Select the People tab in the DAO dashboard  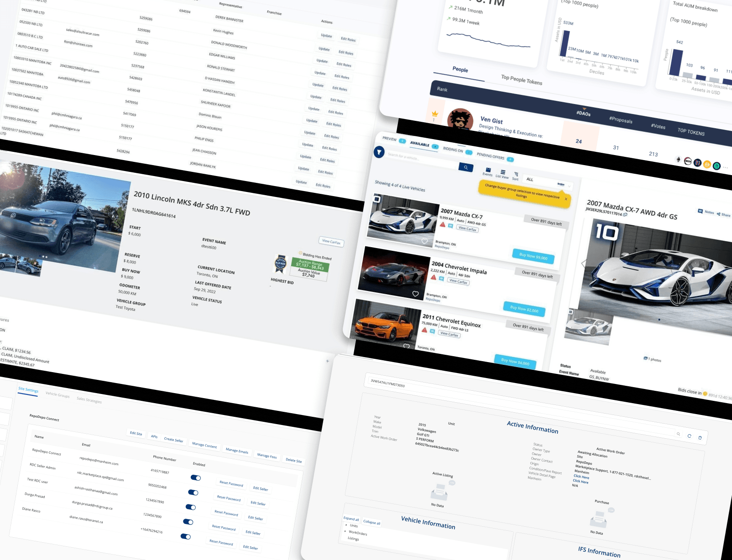(460, 70)
